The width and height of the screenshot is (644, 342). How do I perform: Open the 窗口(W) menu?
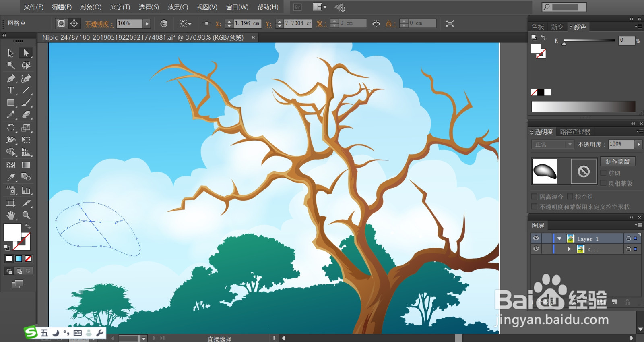click(237, 7)
